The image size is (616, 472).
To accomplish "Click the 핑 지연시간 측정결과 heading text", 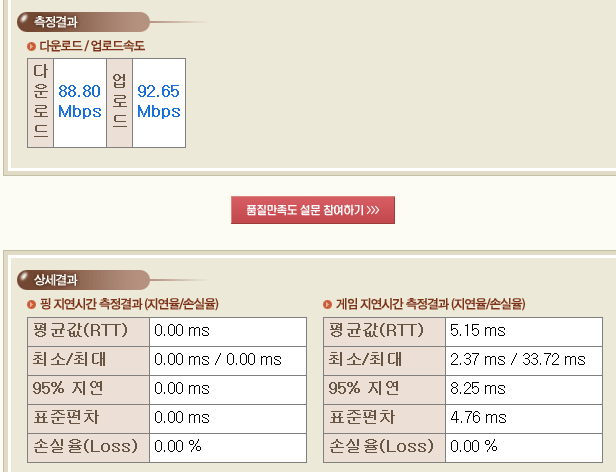I will (129, 304).
